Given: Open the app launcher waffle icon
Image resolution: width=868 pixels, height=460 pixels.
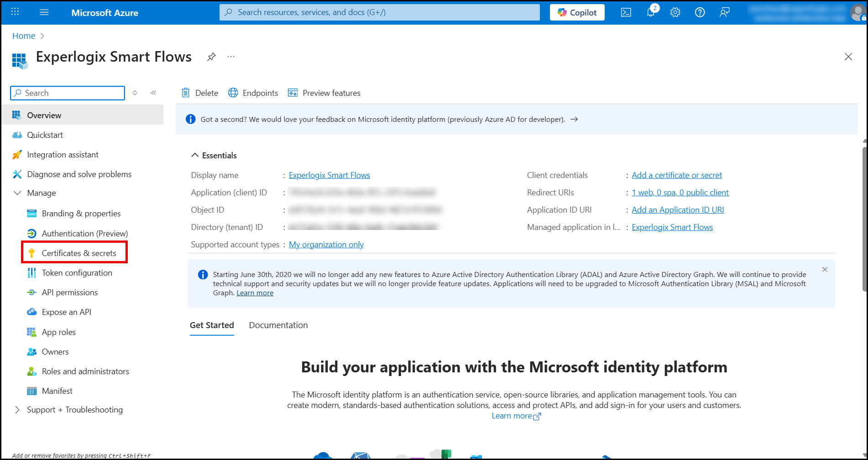Looking at the screenshot, I should (15, 12).
